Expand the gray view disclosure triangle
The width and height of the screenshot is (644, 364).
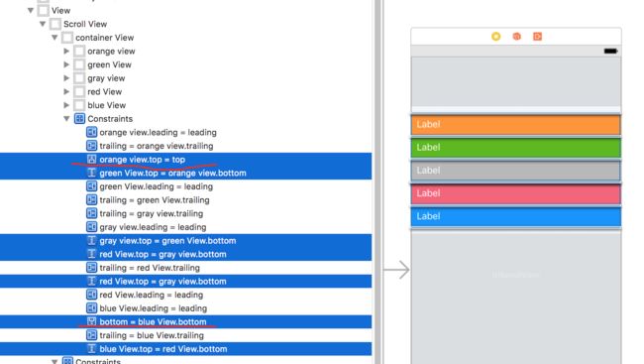pyautogui.click(x=66, y=78)
